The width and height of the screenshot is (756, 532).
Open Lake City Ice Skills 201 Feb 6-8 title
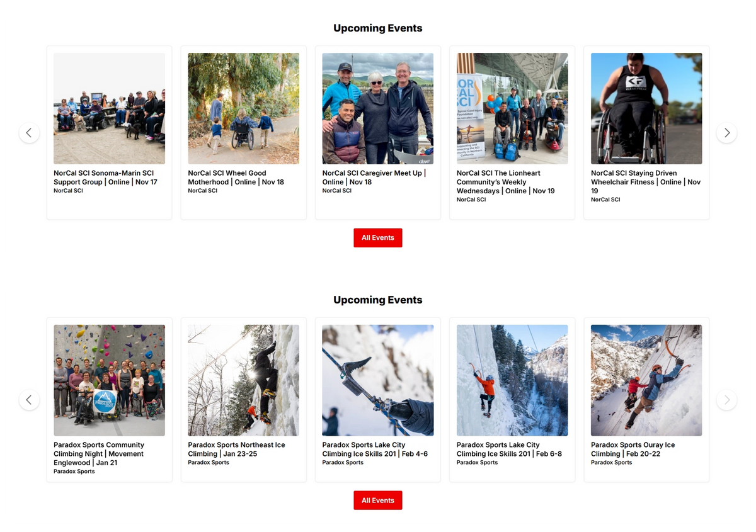click(x=509, y=449)
